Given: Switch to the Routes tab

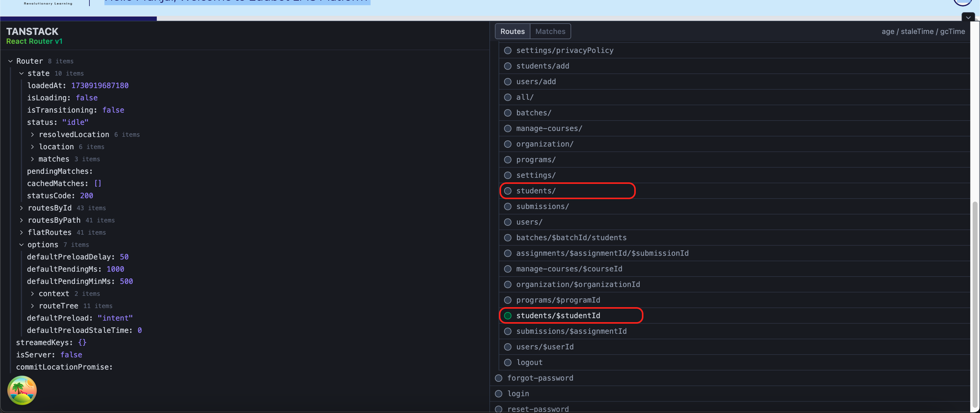Looking at the screenshot, I should 512,32.
